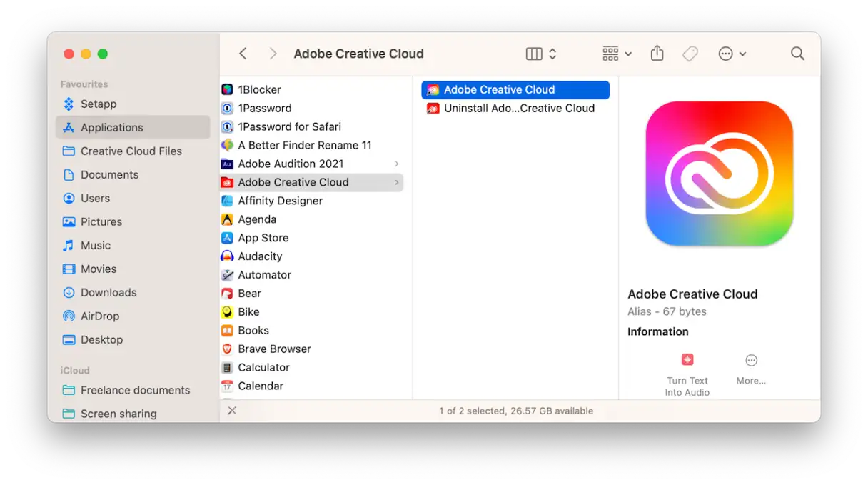Click Turn Text Into Audio action
The image size is (868, 485).
point(687,374)
